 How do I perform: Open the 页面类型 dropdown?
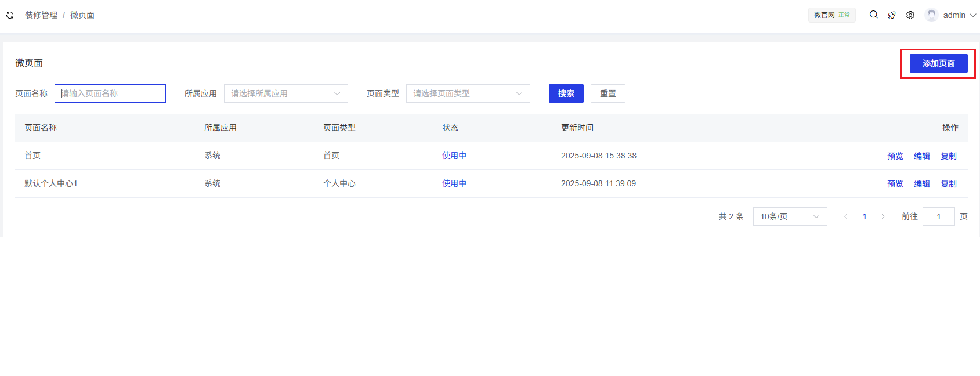click(x=468, y=93)
